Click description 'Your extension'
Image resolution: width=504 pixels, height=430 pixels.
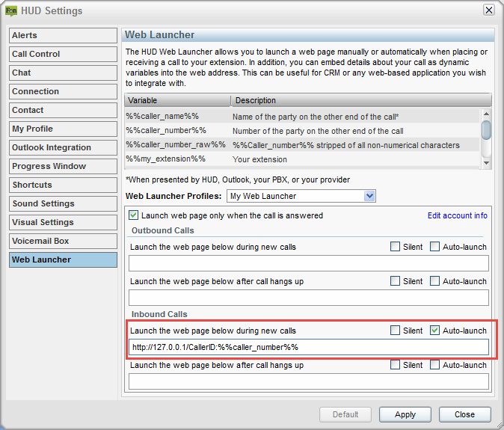pos(259,159)
